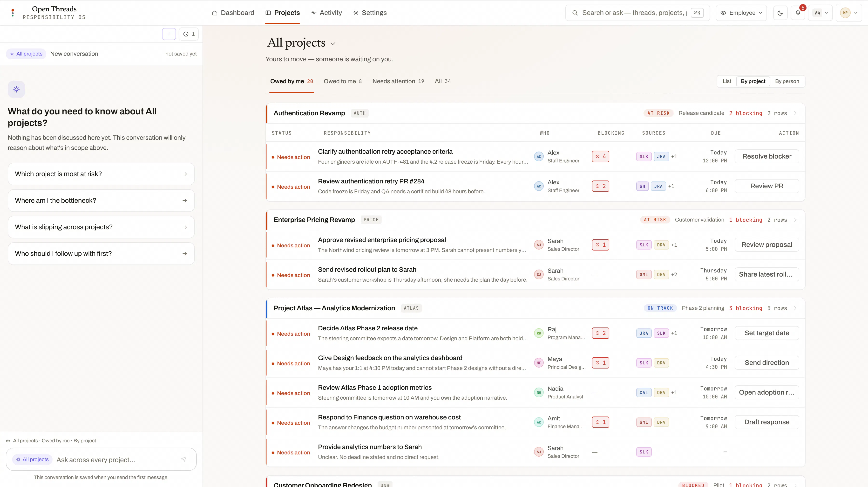Viewport: 868px width, 487px height.
Task: Click the Review PR button
Action: [x=766, y=186]
